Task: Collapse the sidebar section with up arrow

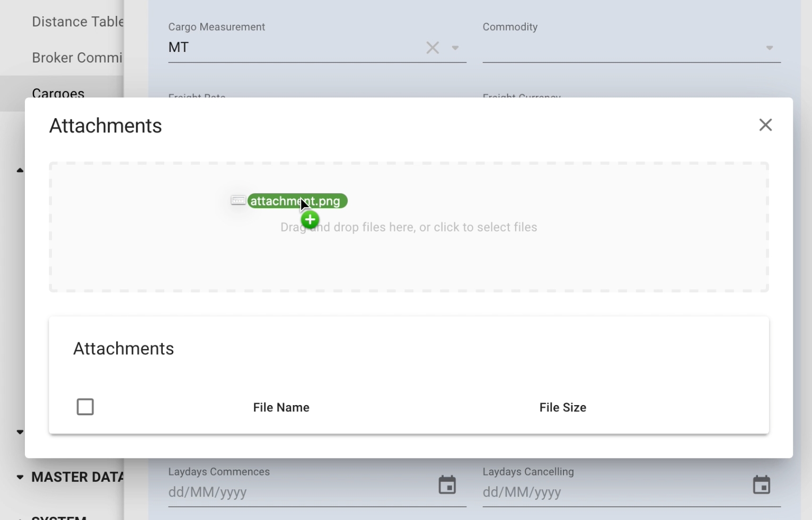Action: [x=20, y=171]
